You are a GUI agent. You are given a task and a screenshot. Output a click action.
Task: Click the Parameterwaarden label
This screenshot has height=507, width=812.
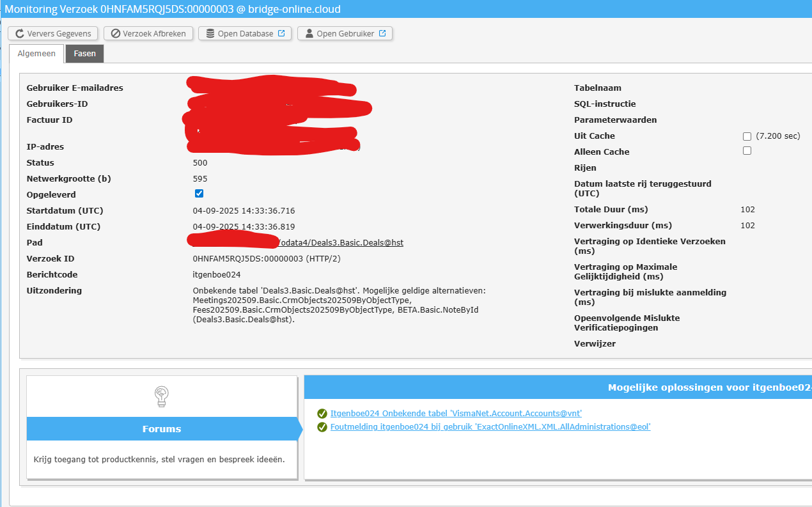615,120
